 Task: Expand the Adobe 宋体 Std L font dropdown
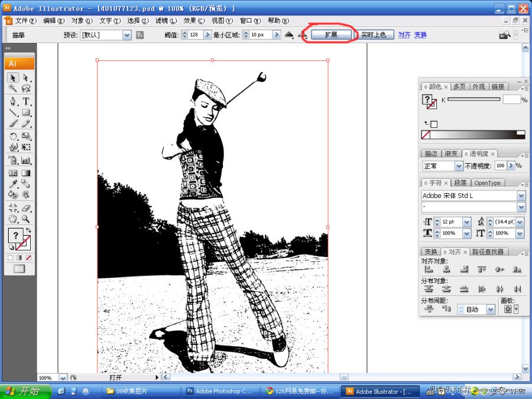521,196
